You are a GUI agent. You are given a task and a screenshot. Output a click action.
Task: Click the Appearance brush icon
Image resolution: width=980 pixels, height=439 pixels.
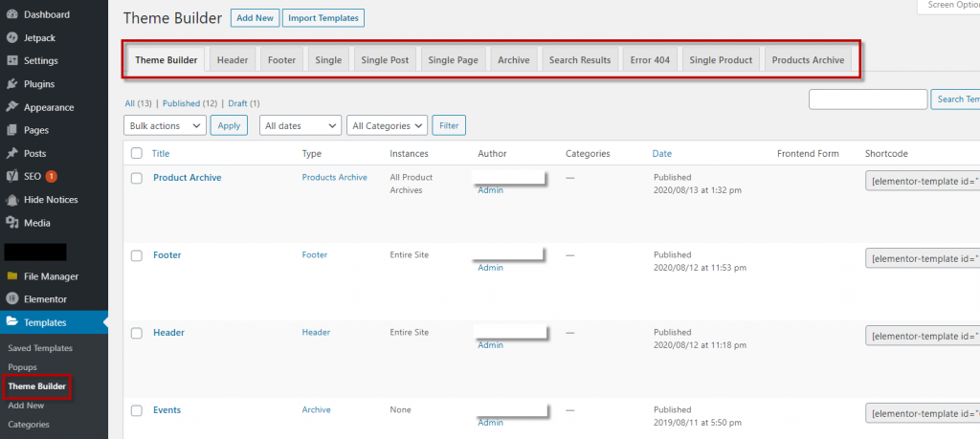coord(11,107)
